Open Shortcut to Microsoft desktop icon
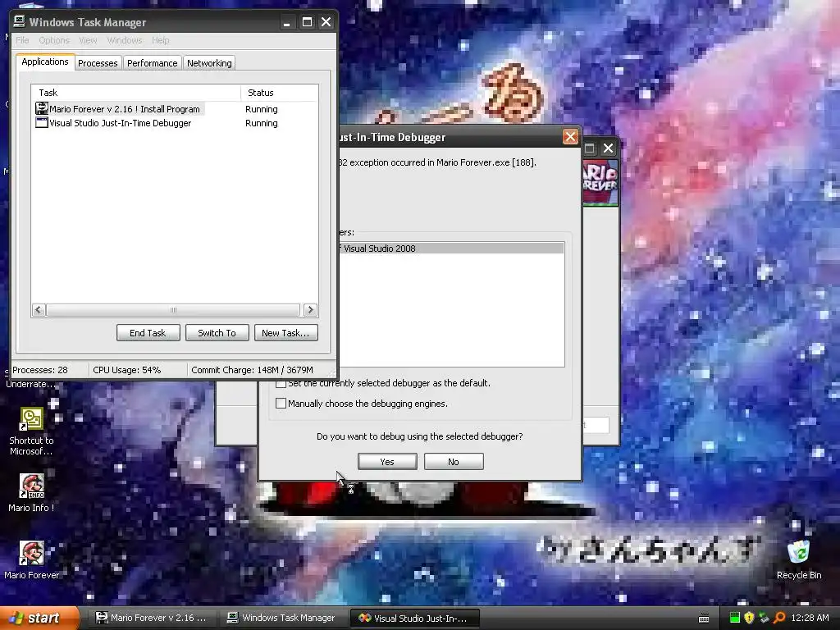 32,419
